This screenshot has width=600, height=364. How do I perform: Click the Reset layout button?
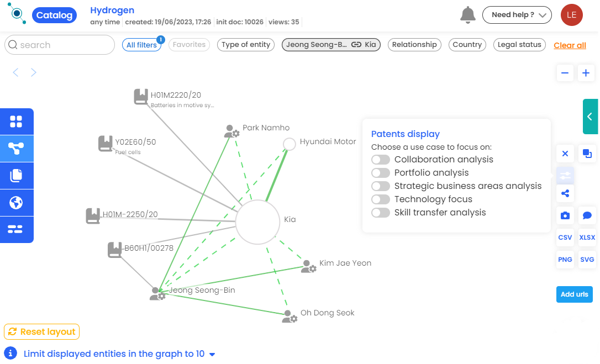(41, 332)
